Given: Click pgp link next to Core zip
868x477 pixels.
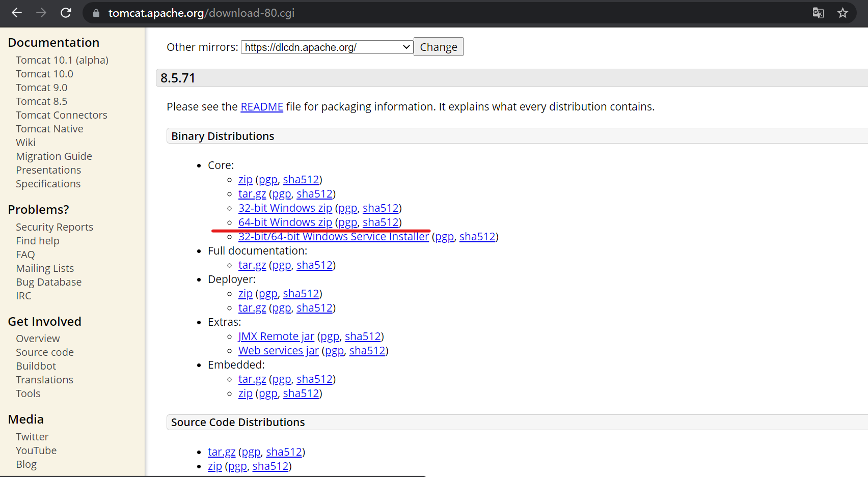Looking at the screenshot, I should click(268, 180).
